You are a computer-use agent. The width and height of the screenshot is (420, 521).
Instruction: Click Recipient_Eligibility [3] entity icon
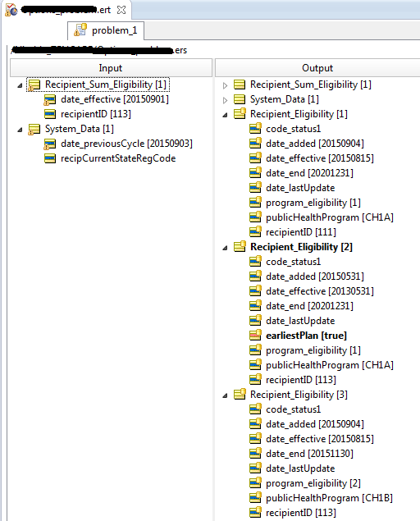point(240,395)
